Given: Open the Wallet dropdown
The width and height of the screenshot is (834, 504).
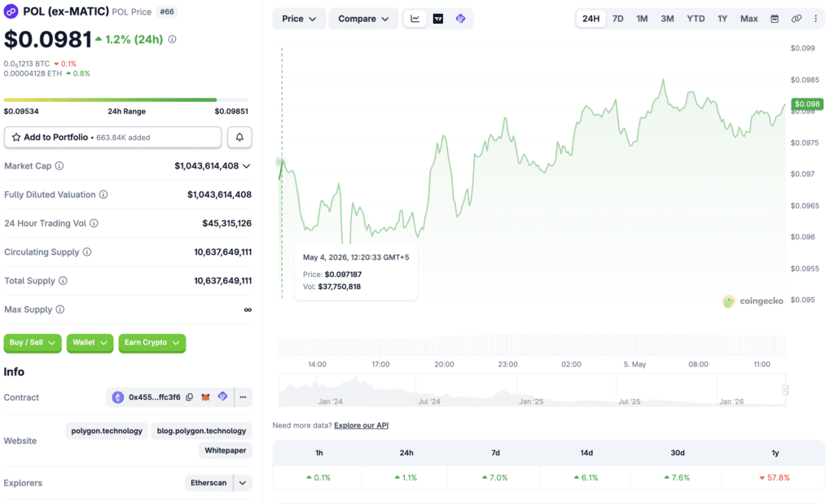Looking at the screenshot, I should 90,343.
